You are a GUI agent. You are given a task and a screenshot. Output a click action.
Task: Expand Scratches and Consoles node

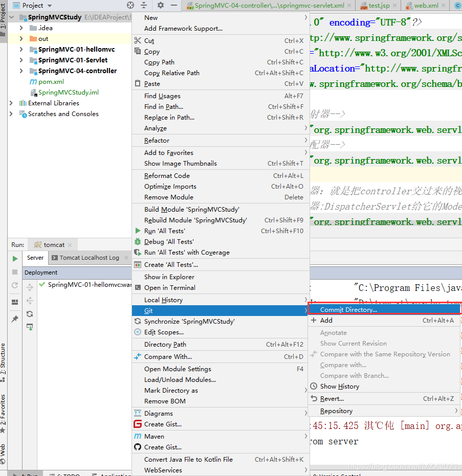11,114
